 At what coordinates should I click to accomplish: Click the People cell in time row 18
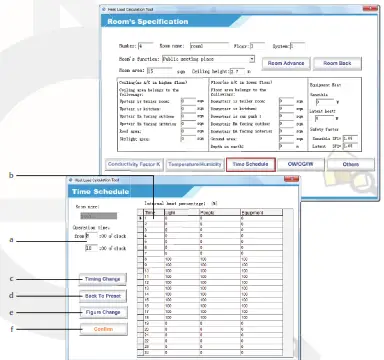pos(220,317)
